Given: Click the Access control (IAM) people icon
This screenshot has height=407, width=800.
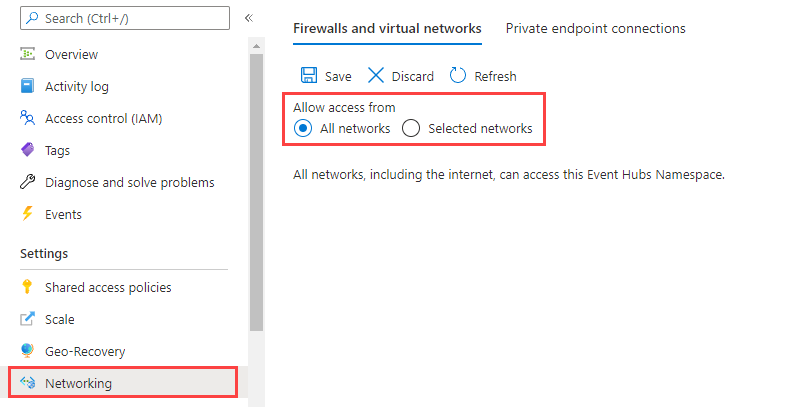Looking at the screenshot, I should pos(28,118).
